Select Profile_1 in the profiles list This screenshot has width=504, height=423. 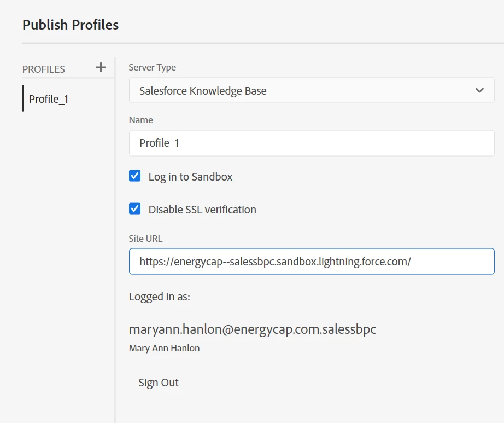point(68,98)
